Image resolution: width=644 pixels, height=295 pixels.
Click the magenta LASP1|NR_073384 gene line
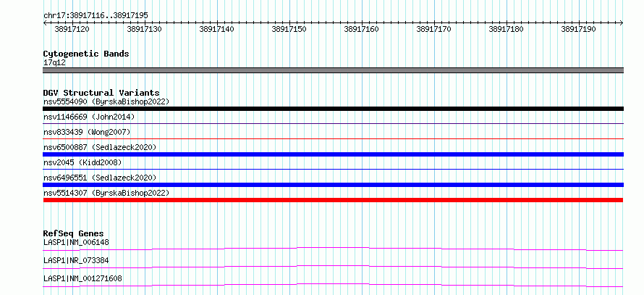(x=333, y=267)
